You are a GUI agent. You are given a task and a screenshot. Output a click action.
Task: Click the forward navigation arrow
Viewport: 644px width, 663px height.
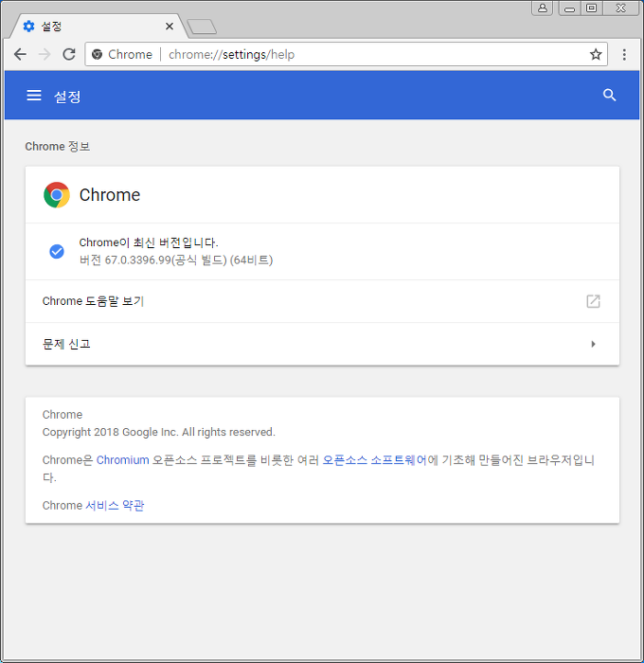click(x=45, y=54)
